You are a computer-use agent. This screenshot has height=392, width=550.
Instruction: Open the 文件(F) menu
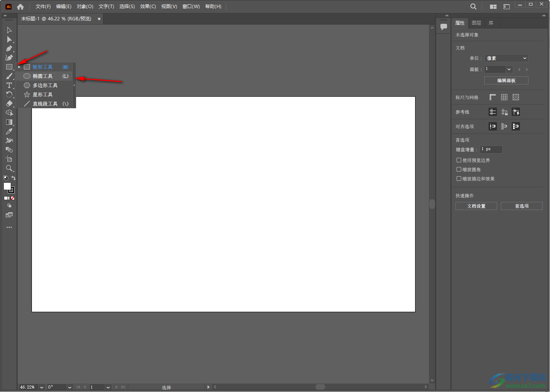pyautogui.click(x=43, y=7)
